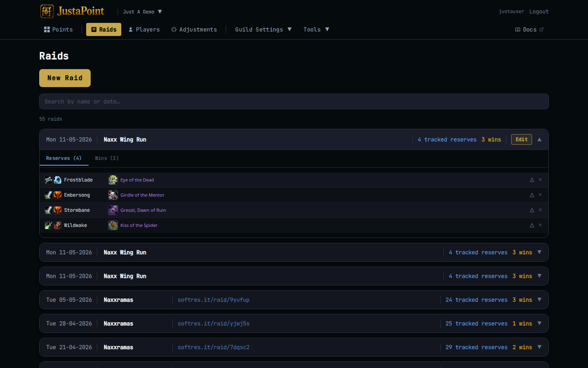The height and width of the screenshot is (368, 588).
Task: Remove Wildwake's reserve with the X icon
Action: [540, 225]
